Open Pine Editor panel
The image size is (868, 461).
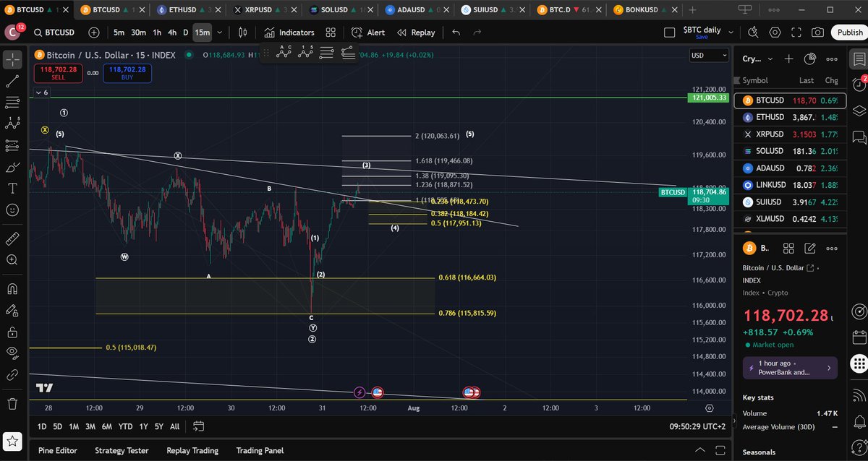point(58,450)
